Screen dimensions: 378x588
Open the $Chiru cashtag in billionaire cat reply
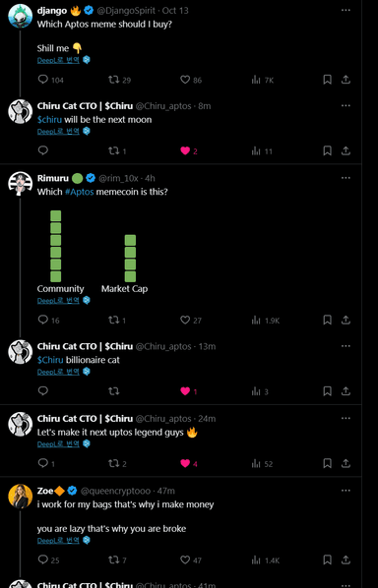[50, 360]
